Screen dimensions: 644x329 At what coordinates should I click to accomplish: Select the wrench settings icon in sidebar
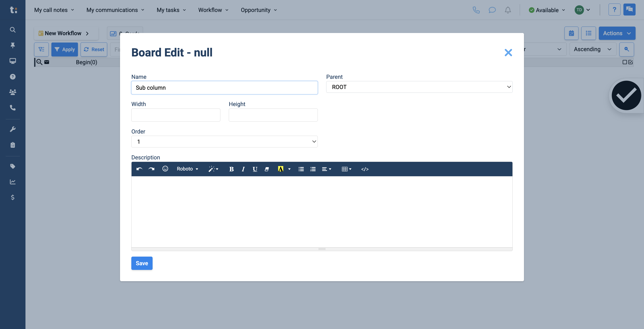tap(12, 129)
